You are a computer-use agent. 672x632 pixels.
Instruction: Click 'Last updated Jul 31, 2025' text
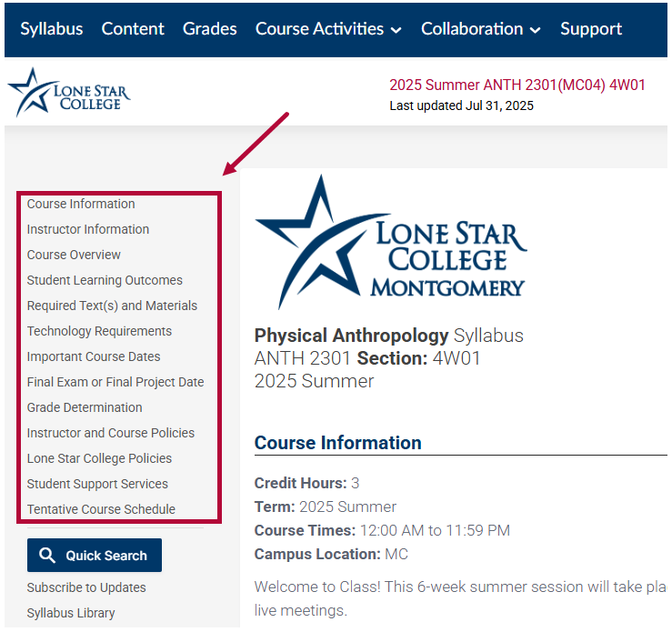462,105
